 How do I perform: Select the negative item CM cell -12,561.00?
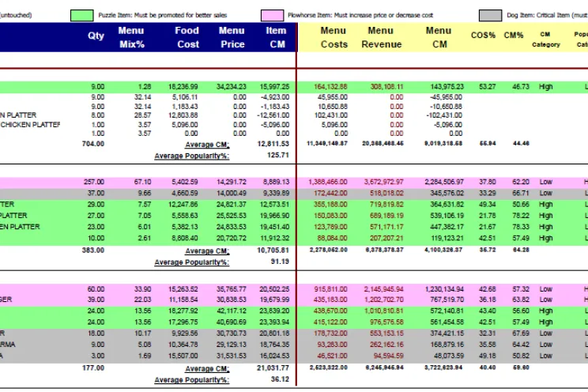(x=273, y=115)
